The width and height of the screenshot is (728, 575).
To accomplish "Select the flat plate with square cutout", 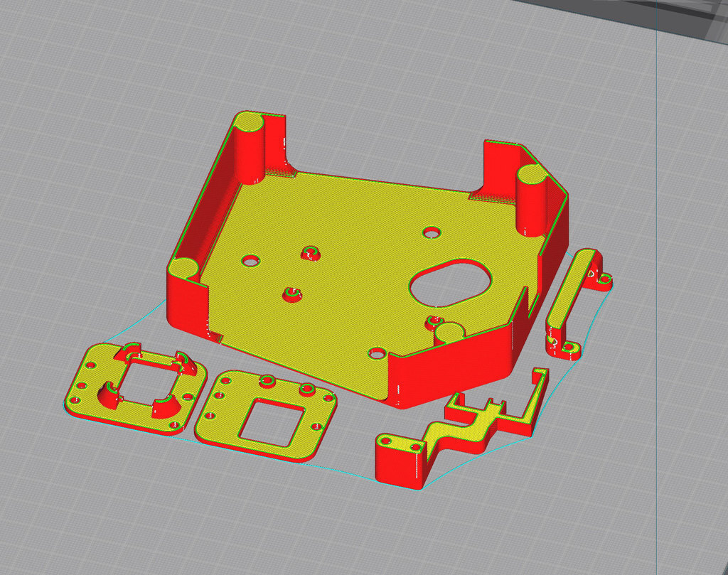I will coord(266,415).
